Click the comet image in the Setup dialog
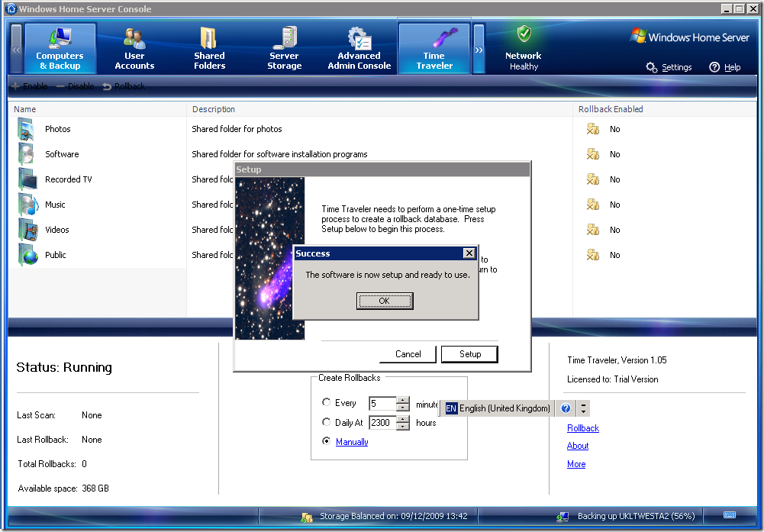764x532 pixels. pos(270,258)
